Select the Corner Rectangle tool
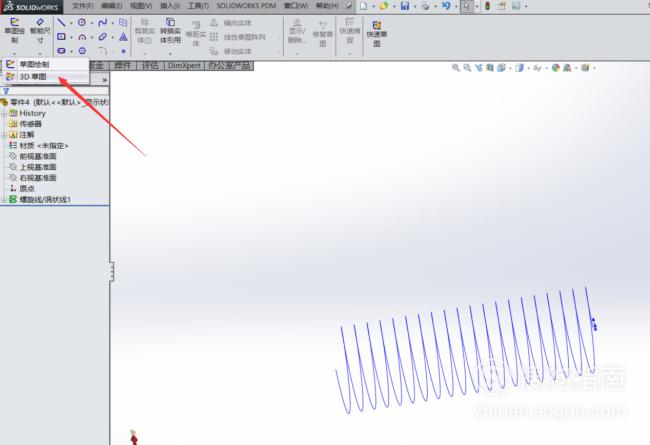The height and width of the screenshot is (445, 650). coord(61,37)
